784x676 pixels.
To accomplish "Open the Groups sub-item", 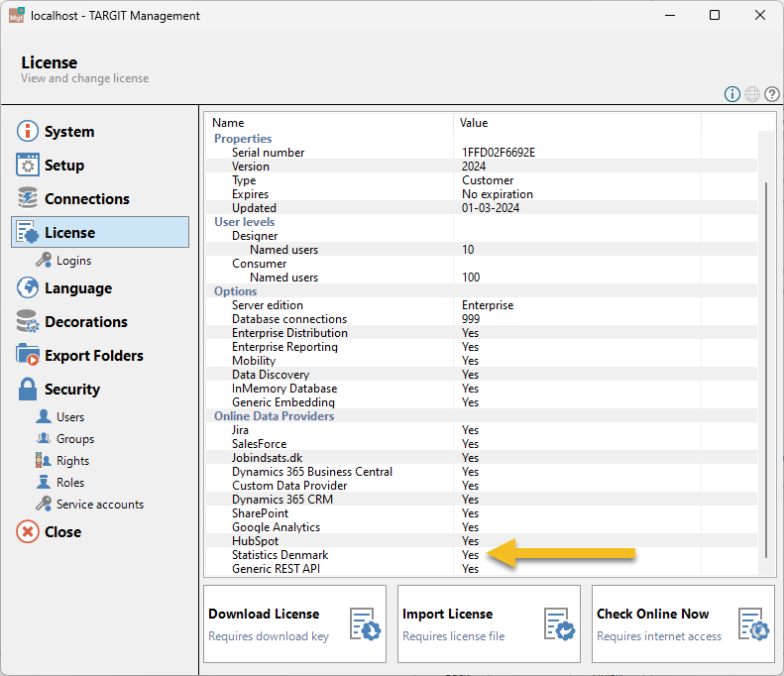I will click(x=75, y=438).
